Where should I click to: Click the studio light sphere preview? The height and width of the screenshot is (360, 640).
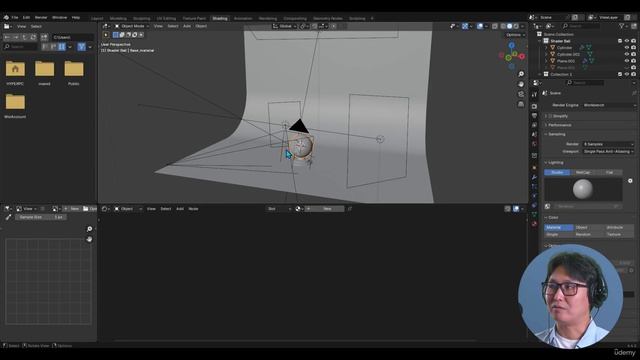pyautogui.click(x=583, y=189)
